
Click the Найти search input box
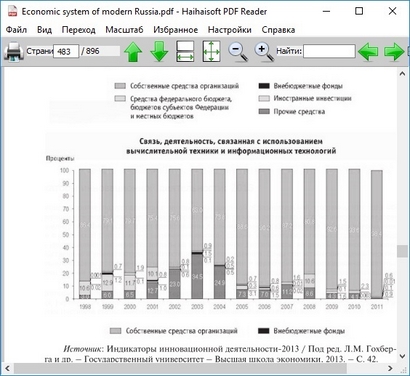click(x=329, y=51)
